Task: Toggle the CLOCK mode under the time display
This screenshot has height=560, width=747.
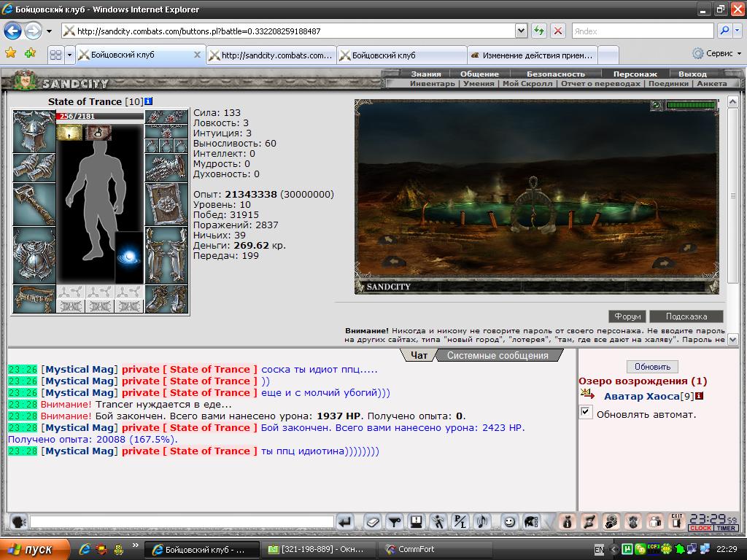Action: pos(701,528)
